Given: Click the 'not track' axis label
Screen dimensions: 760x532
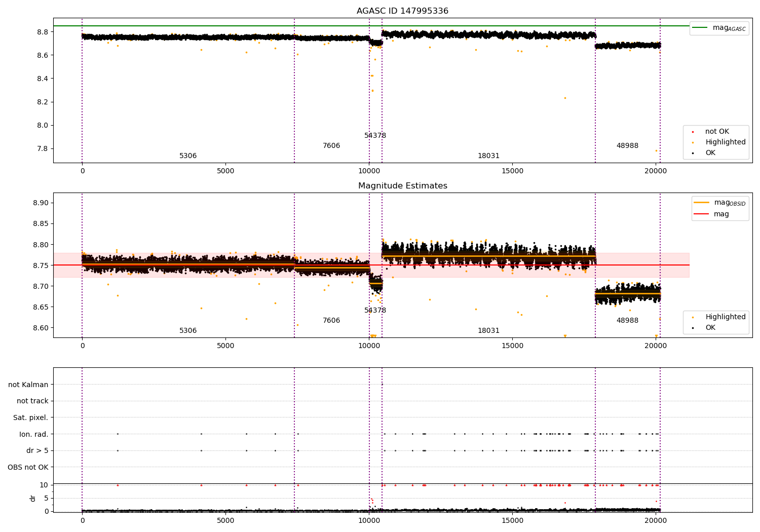Looking at the screenshot, I should click(32, 401).
